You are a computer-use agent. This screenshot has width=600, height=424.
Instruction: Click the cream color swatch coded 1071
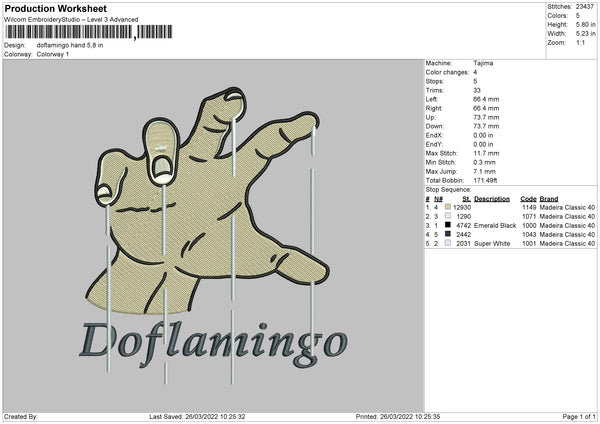coord(448,216)
